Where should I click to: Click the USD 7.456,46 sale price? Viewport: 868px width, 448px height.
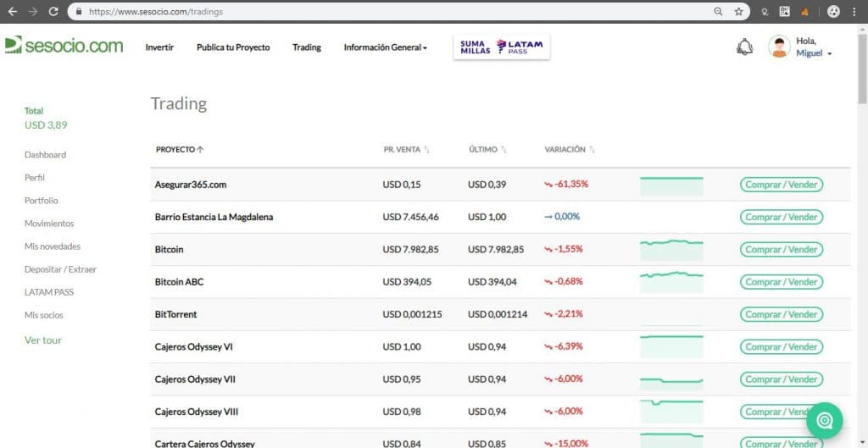coord(411,218)
